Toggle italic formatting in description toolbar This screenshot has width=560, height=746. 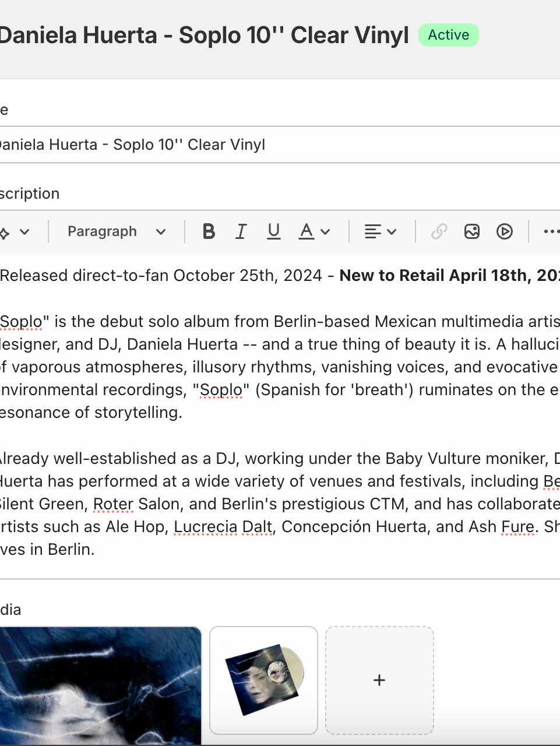click(241, 231)
